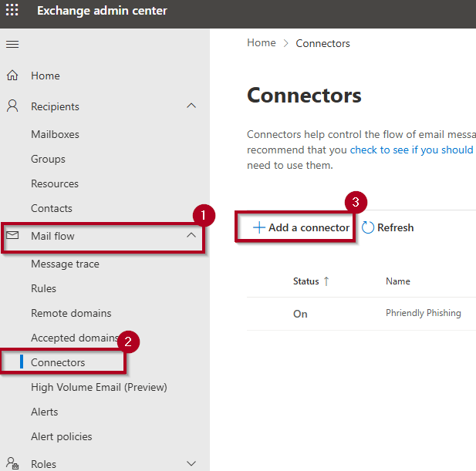Click the Recipients person icon
The image size is (476, 471).
click(x=12, y=106)
